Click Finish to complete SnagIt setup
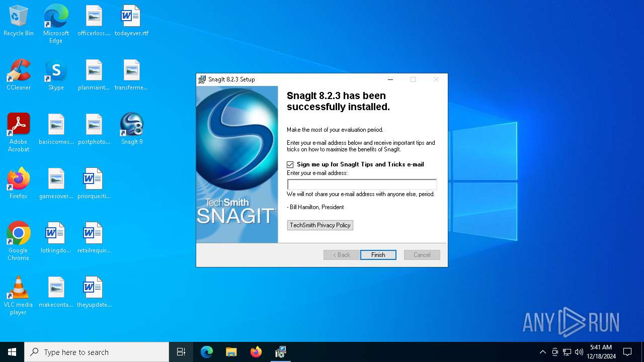Image resolution: width=644 pixels, height=362 pixels. [x=378, y=255]
